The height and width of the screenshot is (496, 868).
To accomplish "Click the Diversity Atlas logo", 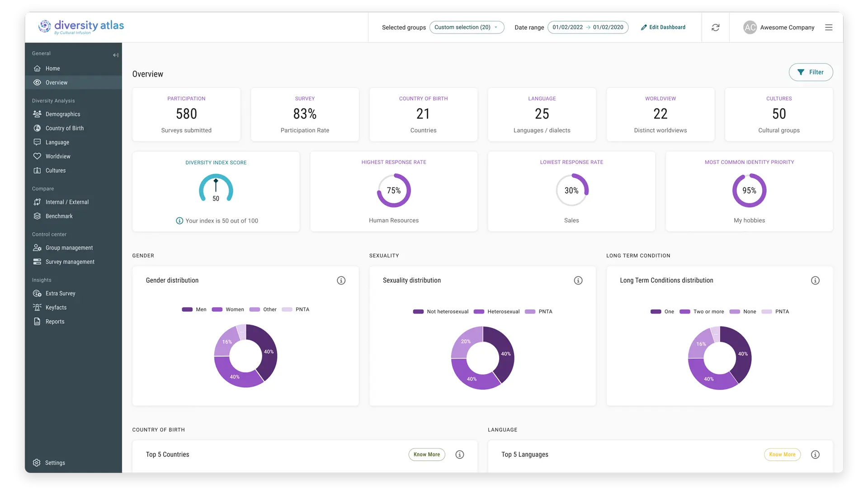I will (81, 27).
